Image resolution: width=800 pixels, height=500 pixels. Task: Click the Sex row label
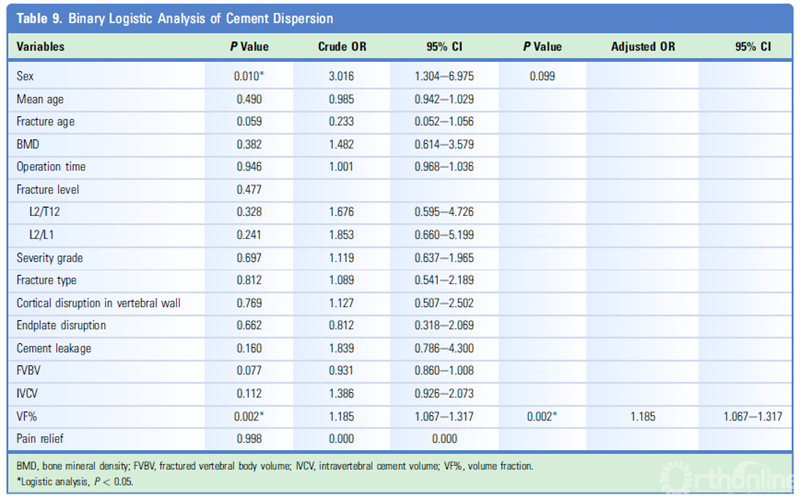(x=26, y=75)
